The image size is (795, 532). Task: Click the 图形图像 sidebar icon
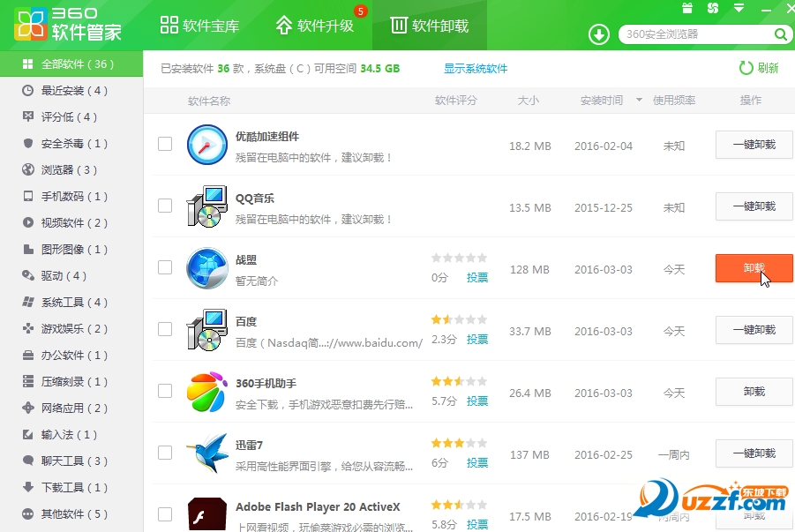click(x=28, y=249)
